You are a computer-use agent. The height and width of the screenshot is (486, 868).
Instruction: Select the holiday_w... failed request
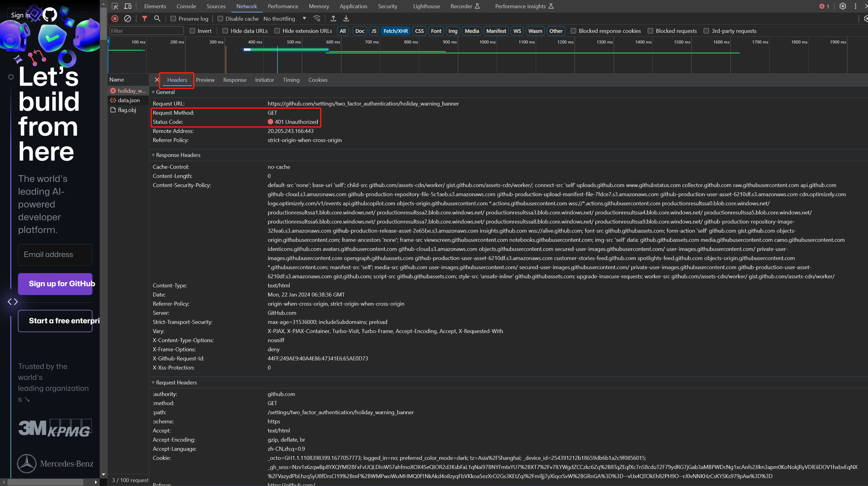[x=128, y=91]
